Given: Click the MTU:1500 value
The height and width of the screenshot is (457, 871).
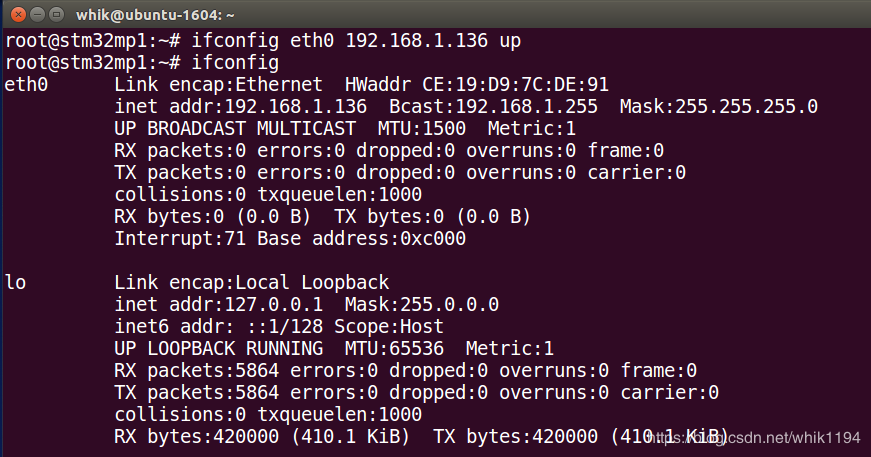Looking at the screenshot, I should [x=421, y=129].
